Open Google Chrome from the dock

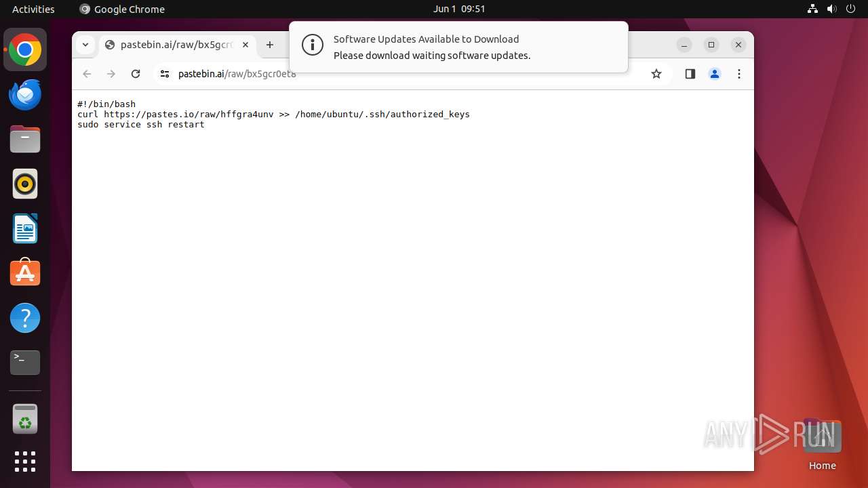pyautogui.click(x=25, y=50)
